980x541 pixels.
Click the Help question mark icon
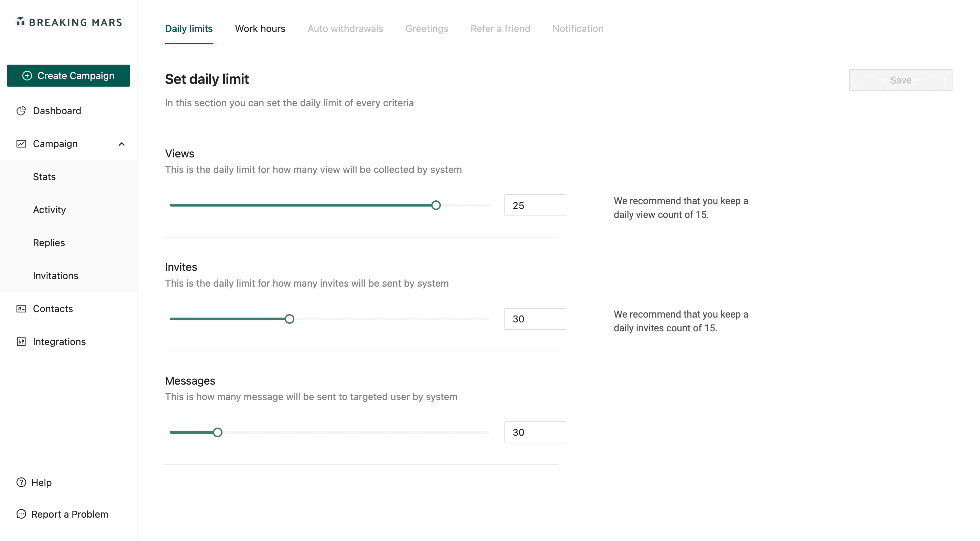click(x=21, y=483)
